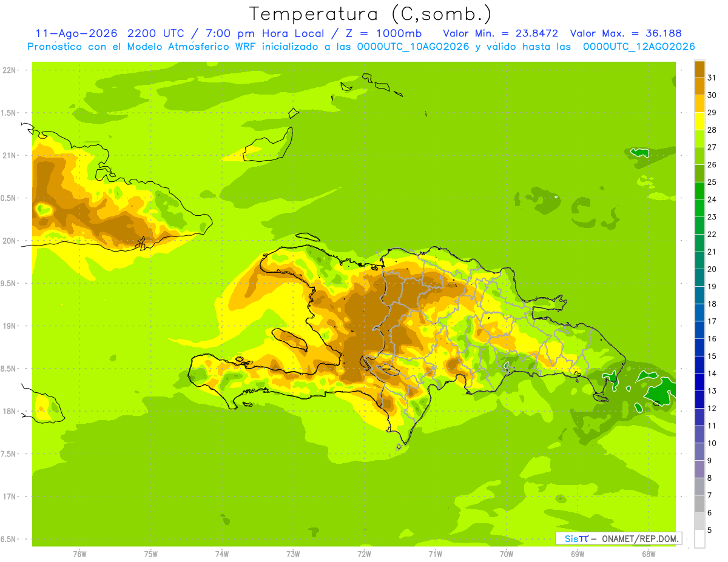Click legend value '31' on the colorbar
The image size is (728, 562).
[712, 78]
